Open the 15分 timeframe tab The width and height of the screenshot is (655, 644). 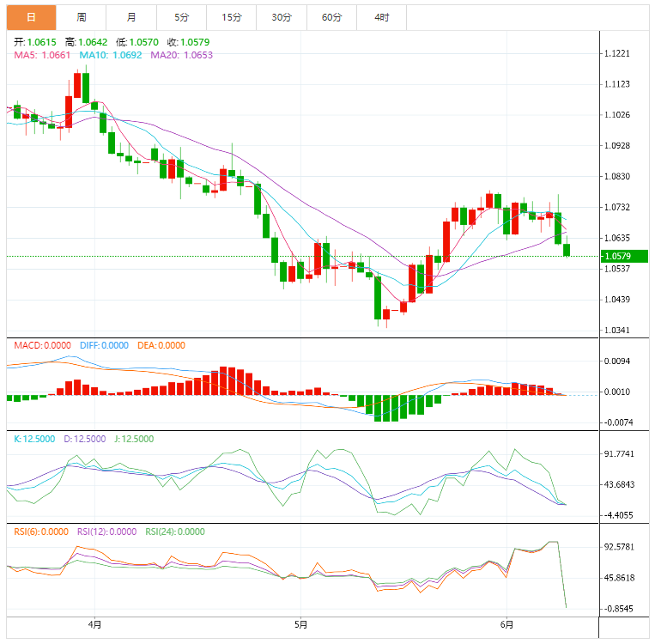pos(232,17)
